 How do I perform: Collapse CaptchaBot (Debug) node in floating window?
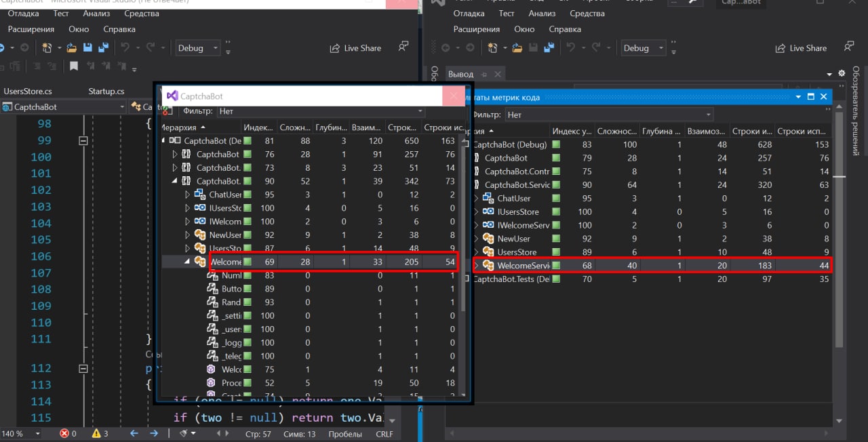[x=163, y=141]
